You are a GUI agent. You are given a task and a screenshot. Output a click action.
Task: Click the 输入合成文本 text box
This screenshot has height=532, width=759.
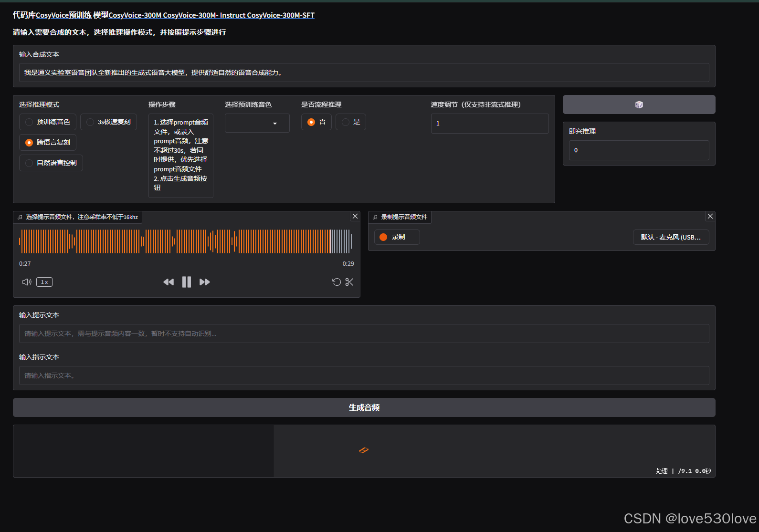[364, 73]
